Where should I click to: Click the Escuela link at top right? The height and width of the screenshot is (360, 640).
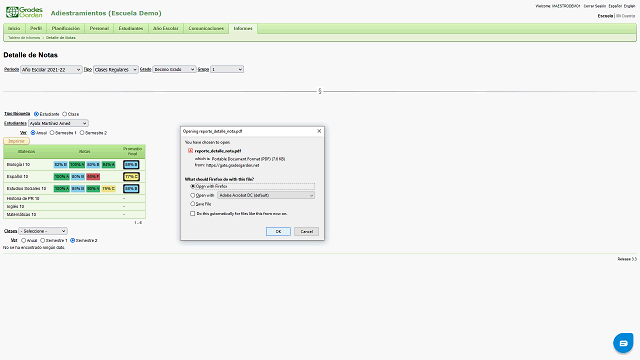point(605,16)
